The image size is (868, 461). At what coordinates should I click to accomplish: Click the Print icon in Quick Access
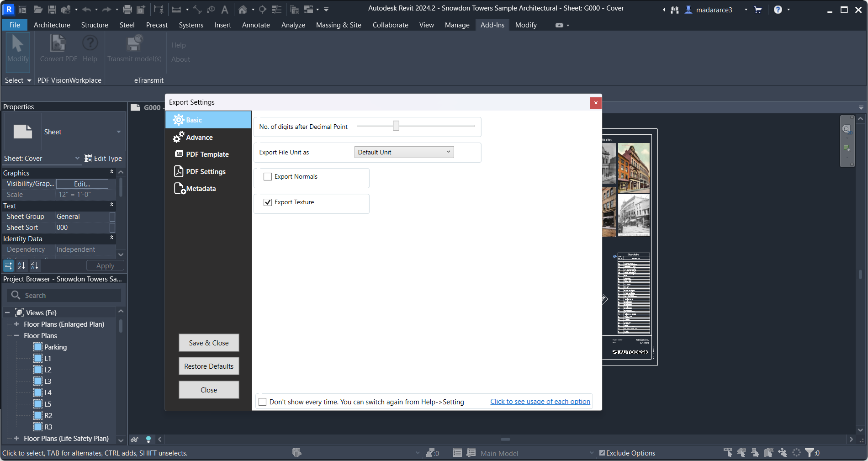coord(127,9)
